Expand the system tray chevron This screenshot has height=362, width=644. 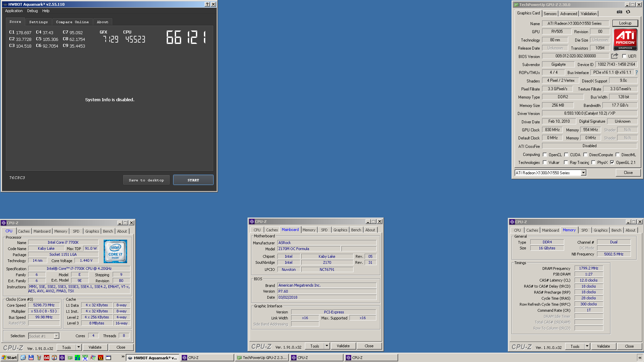tap(640, 358)
